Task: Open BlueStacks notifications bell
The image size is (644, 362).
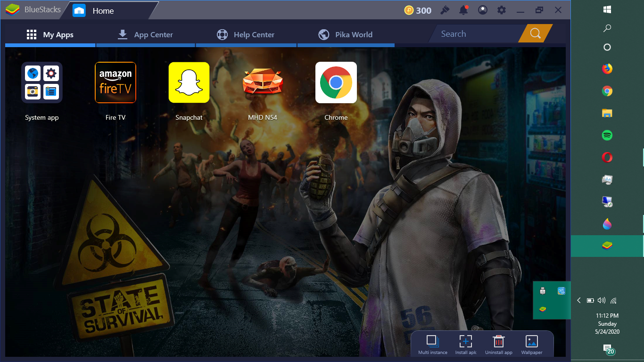Action: (464, 10)
